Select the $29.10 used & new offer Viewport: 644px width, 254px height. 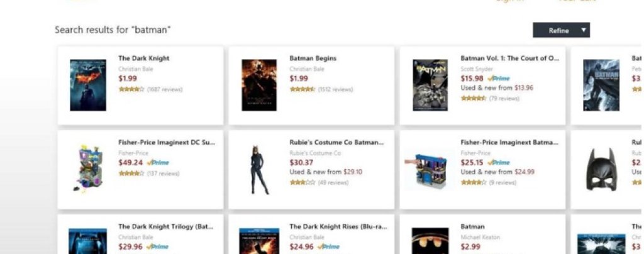353,172
